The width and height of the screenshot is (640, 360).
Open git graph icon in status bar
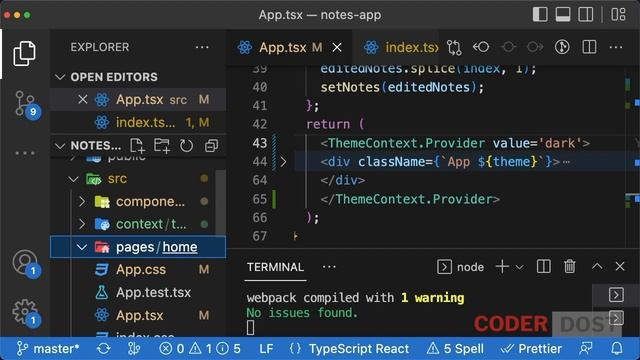point(133,349)
